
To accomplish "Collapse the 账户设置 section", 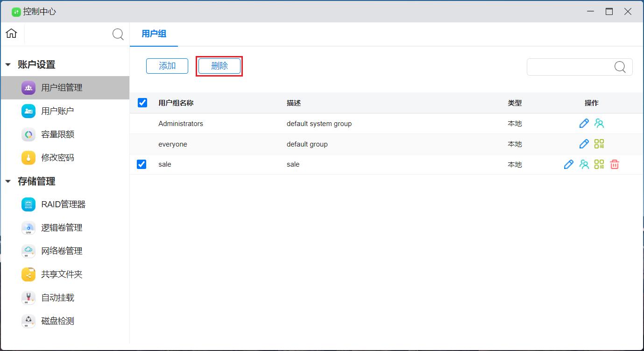I will click(x=8, y=65).
